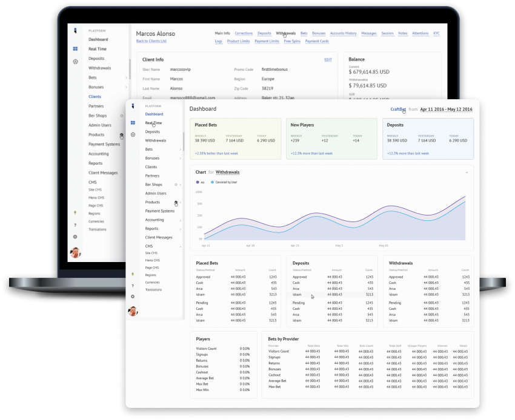Open Payment Systems in the Dashboard sidebar

pos(160,211)
